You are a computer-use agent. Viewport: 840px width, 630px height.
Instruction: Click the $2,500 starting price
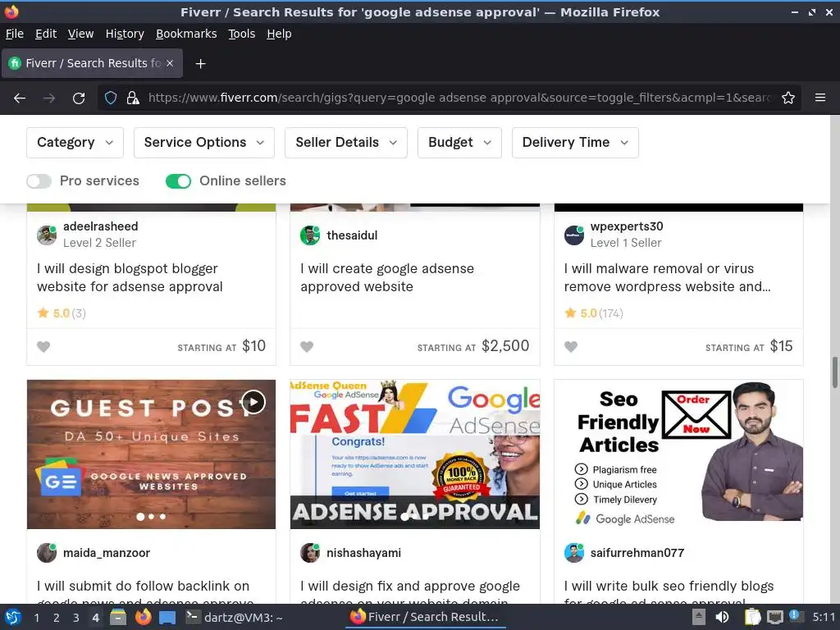[505, 346]
